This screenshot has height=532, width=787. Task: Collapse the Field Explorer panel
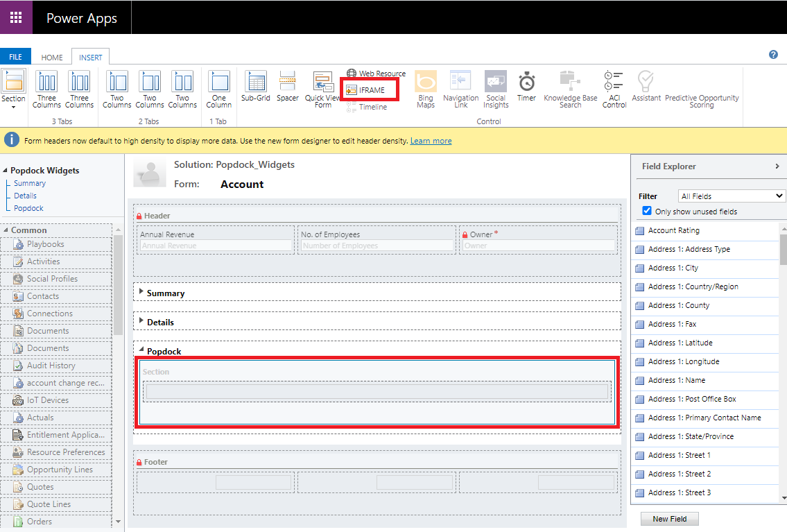(777, 166)
